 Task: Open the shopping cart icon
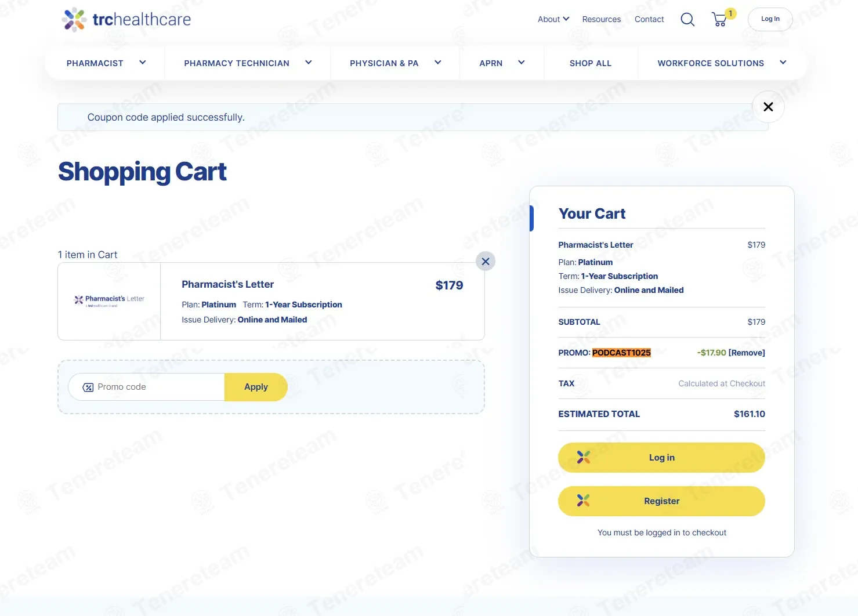click(x=719, y=19)
